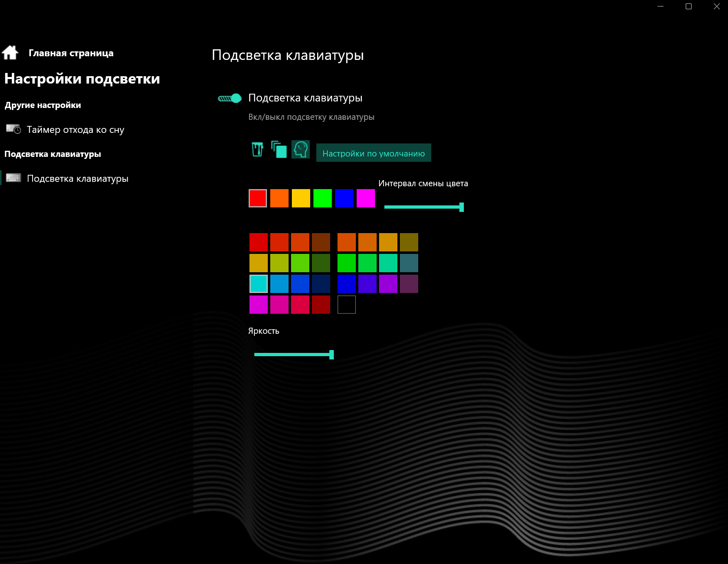Viewport: 728px width, 564px height.
Task: Maximize the window
Action: coord(689,7)
